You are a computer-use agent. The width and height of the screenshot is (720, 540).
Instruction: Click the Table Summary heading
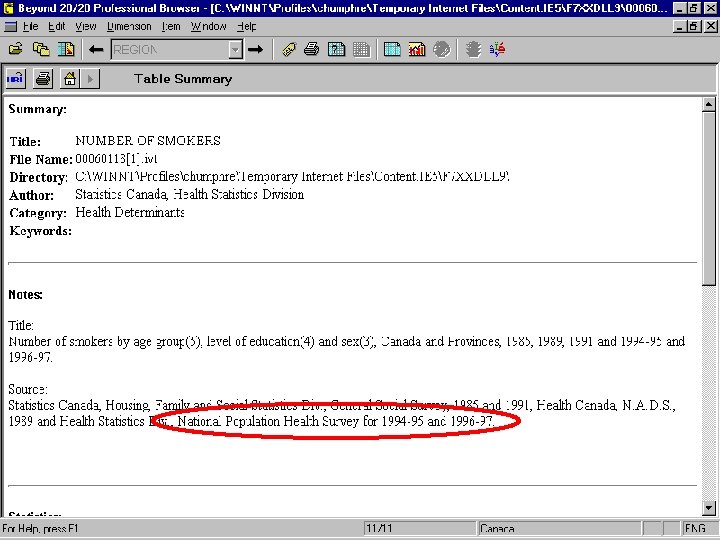click(x=183, y=79)
